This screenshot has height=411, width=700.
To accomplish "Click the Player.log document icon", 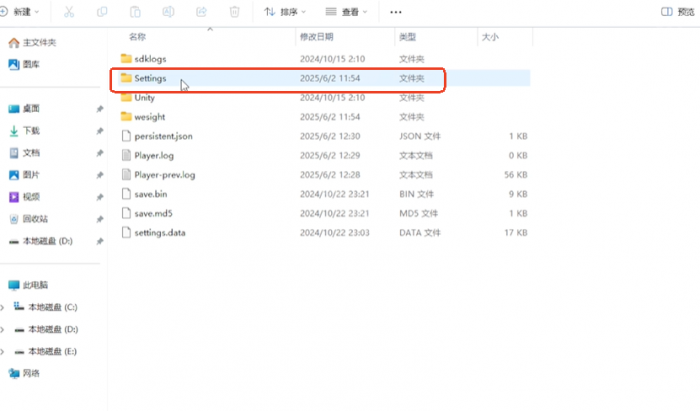I will tap(126, 155).
